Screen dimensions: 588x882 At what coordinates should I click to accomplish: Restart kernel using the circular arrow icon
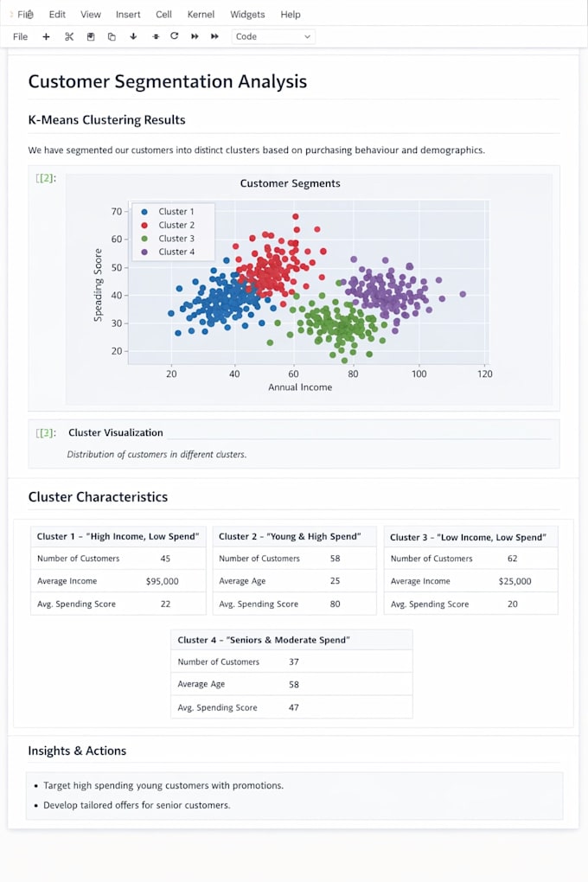pyautogui.click(x=175, y=36)
